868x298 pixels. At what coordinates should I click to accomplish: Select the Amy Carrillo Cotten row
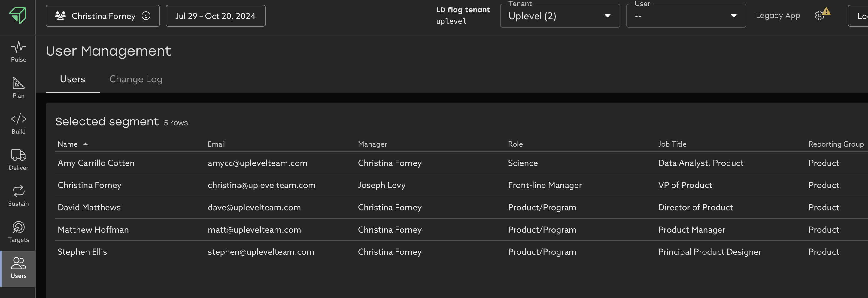point(96,163)
